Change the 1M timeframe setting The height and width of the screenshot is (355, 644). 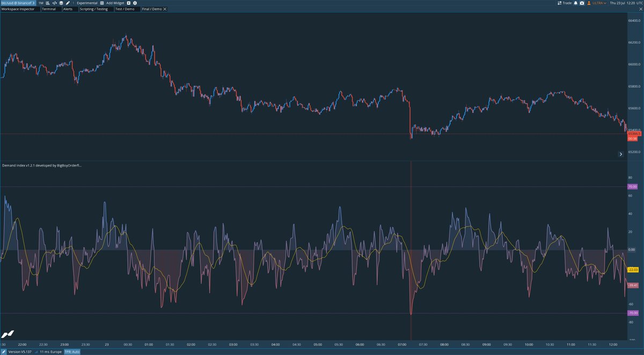(41, 3)
